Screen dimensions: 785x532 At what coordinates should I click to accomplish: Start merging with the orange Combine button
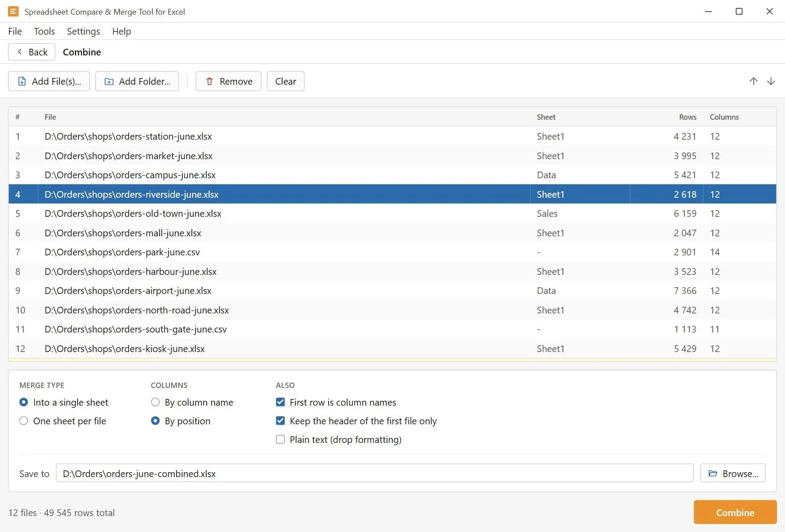[735, 512]
